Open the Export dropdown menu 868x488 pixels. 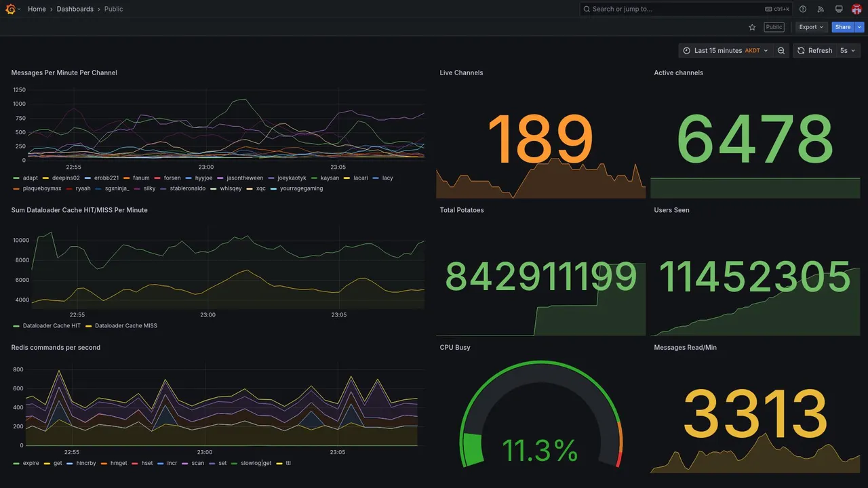pyautogui.click(x=811, y=27)
